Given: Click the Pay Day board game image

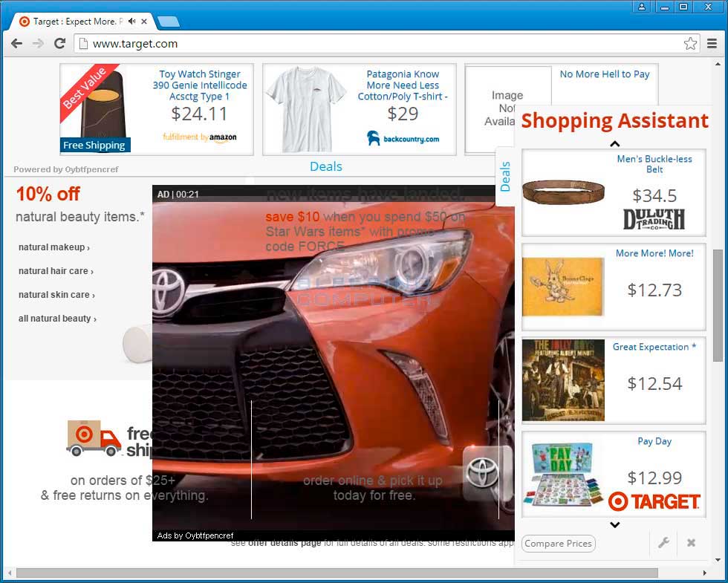Looking at the screenshot, I should pyautogui.click(x=563, y=475).
